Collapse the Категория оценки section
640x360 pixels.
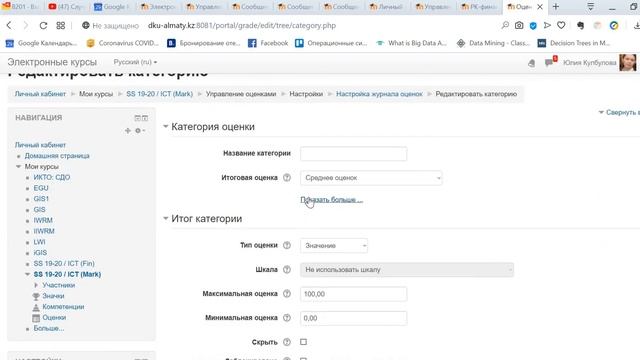(166, 127)
